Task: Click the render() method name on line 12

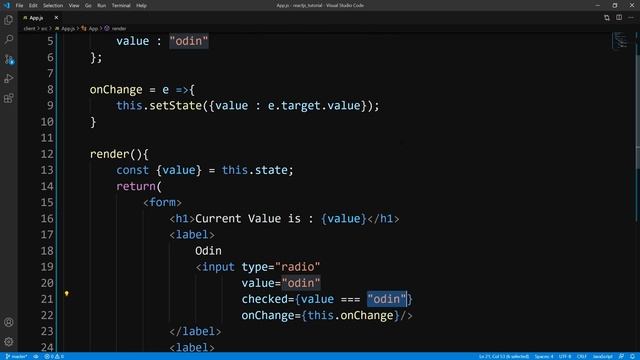Action: coord(109,154)
